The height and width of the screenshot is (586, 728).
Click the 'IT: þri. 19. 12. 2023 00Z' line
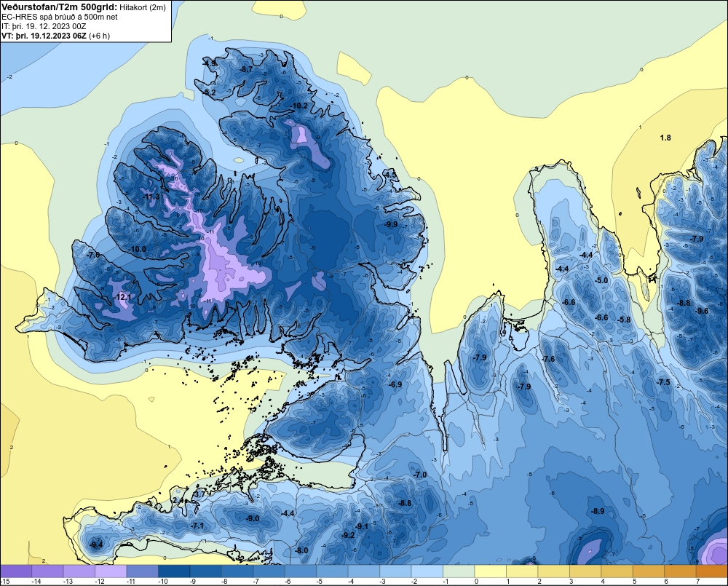[x=44, y=26]
